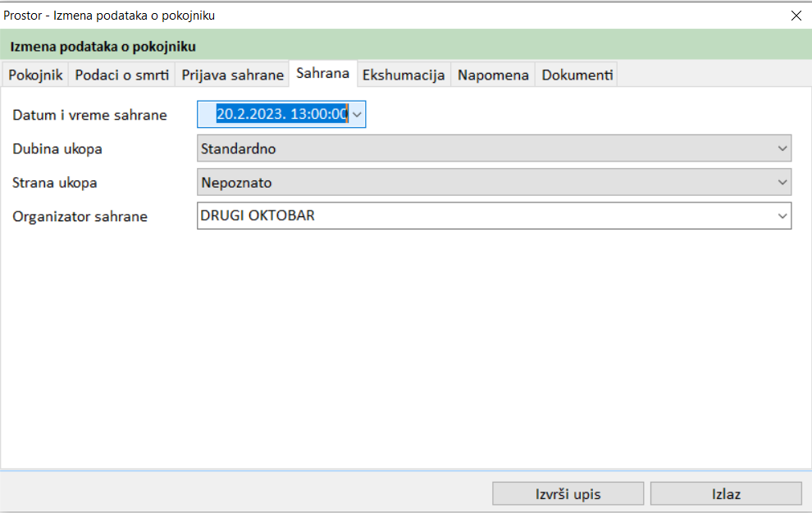Viewport: 812px width, 513px height.
Task: Open the Podaci o smrti tab
Action: point(122,75)
